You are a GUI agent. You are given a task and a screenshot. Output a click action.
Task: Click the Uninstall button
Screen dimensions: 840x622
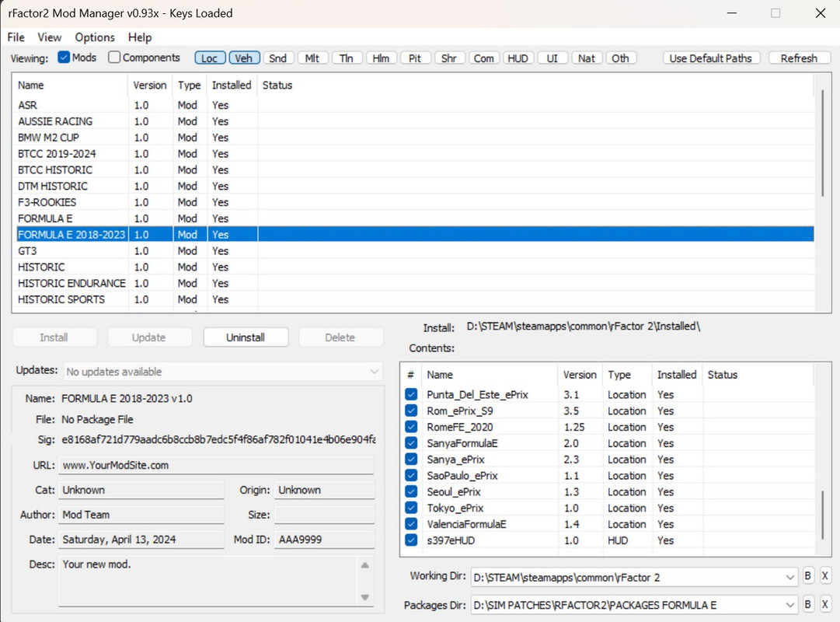tap(246, 337)
